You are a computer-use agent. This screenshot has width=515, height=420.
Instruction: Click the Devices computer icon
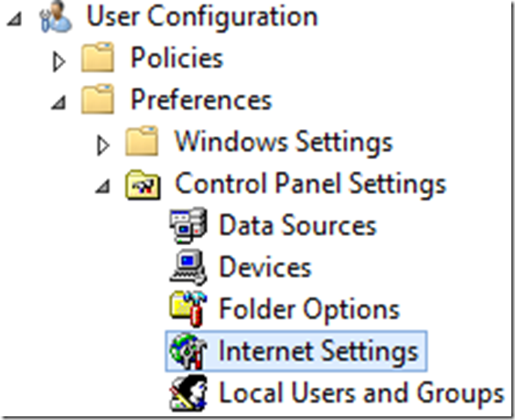point(188,267)
